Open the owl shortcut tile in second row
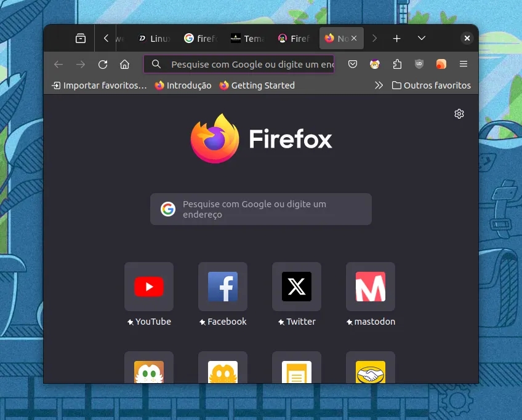 [149, 368]
